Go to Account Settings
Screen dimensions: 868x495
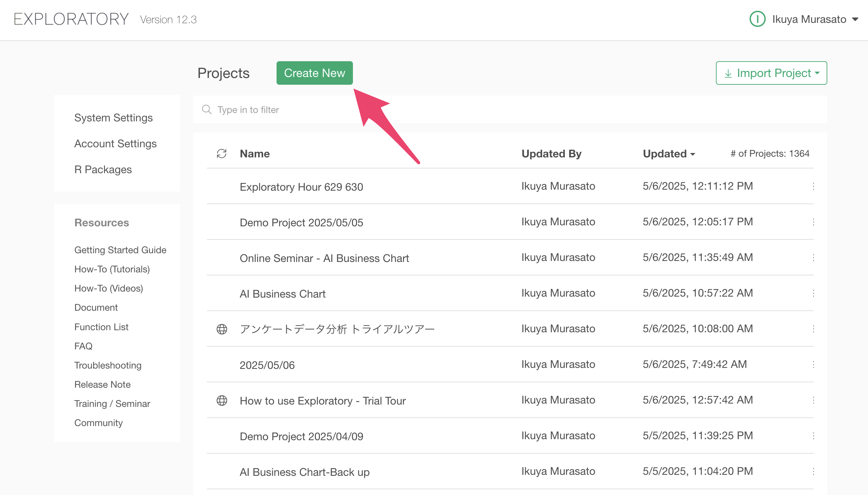(x=115, y=144)
